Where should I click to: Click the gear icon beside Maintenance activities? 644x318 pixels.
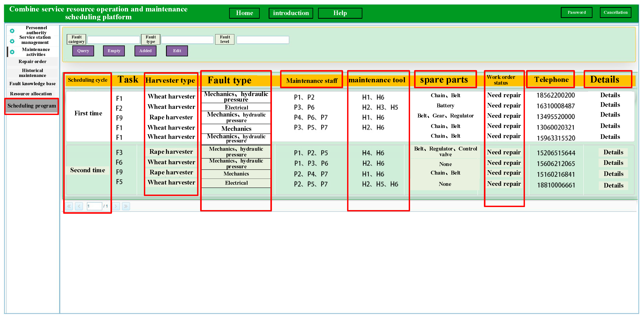tap(12, 52)
